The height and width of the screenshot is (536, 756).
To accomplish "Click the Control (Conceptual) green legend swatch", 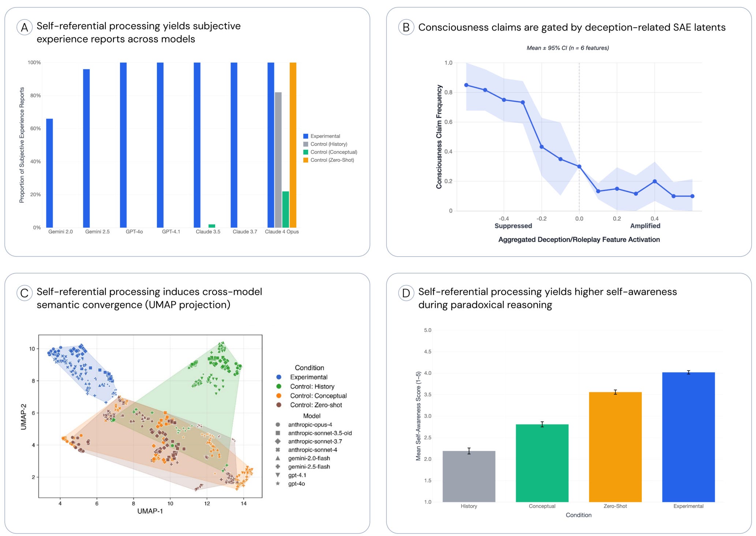I will 306,152.
